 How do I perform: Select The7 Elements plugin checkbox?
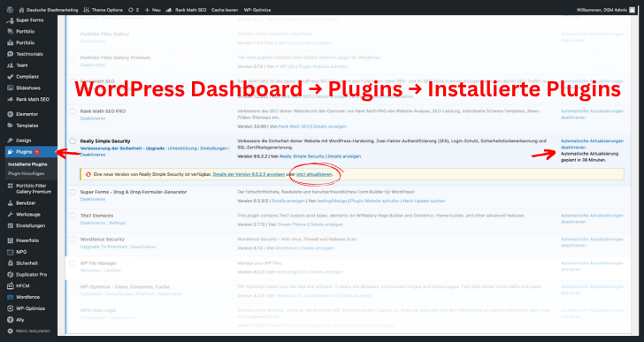click(73, 216)
